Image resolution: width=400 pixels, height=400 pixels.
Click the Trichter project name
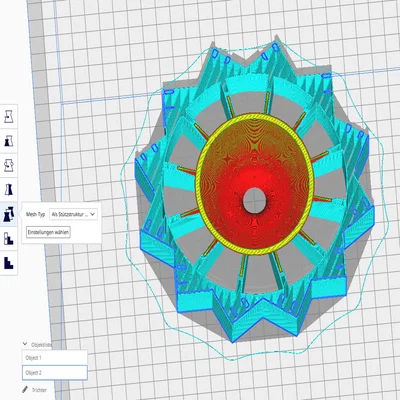[x=39, y=390]
